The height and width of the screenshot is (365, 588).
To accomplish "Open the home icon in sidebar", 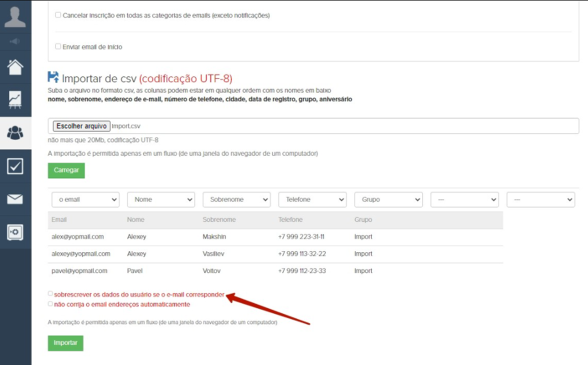I will click(x=15, y=67).
